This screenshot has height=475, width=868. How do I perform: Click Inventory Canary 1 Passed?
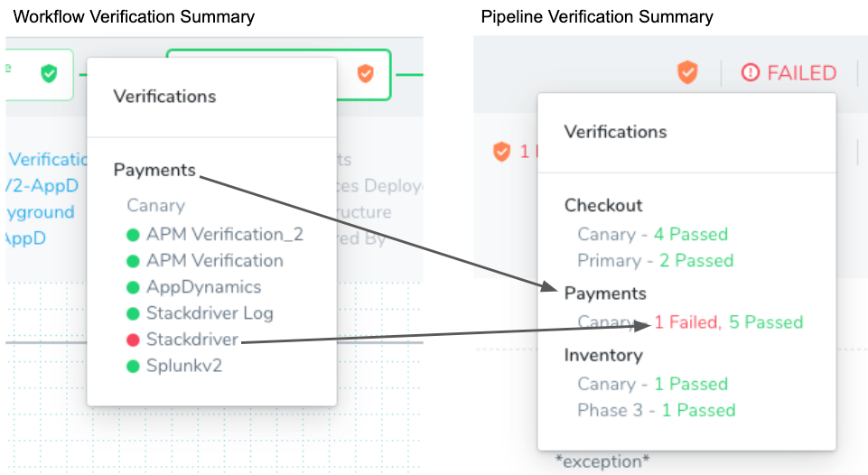653,384
